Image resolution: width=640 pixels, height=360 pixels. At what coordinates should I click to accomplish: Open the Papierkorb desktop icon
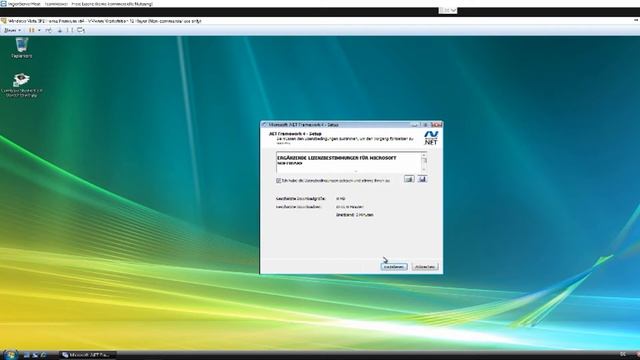22,48
